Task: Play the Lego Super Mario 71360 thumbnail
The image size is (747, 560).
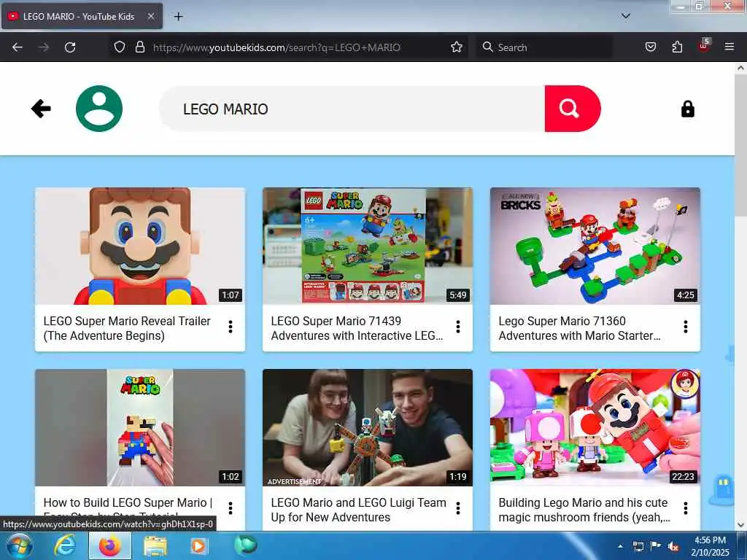Action: pos(595,246)
